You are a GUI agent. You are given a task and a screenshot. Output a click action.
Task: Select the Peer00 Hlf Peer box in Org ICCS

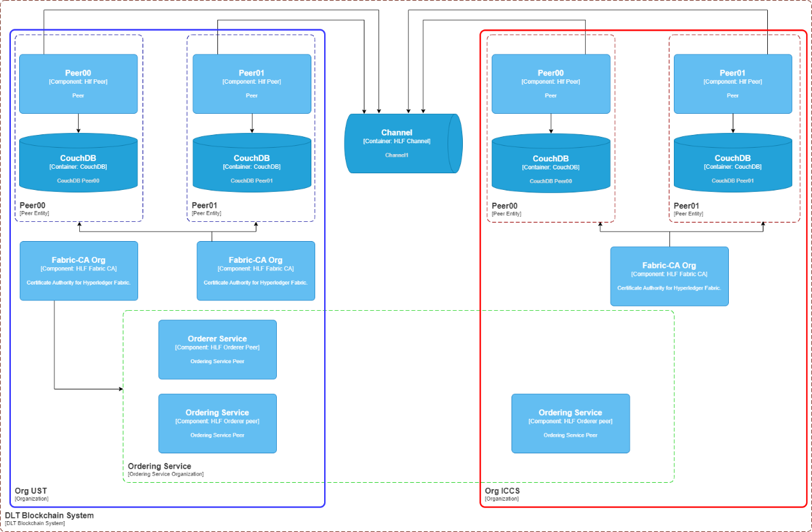[550, 84]
